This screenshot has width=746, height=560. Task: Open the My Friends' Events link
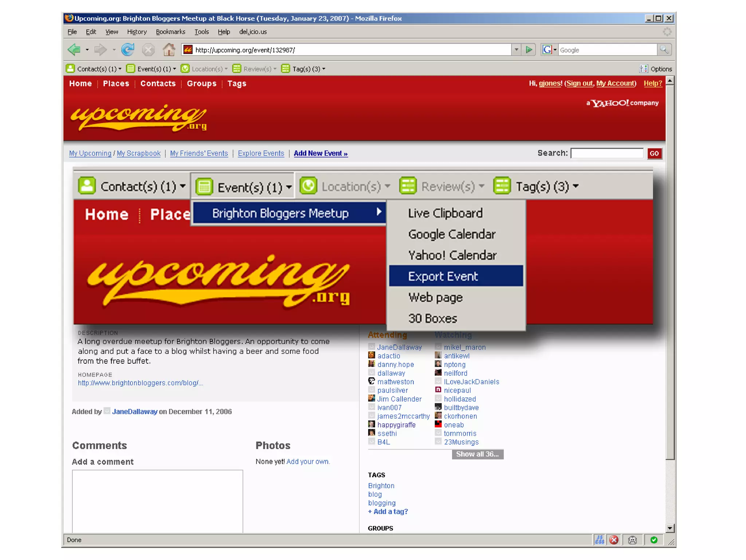pos(199,153)
